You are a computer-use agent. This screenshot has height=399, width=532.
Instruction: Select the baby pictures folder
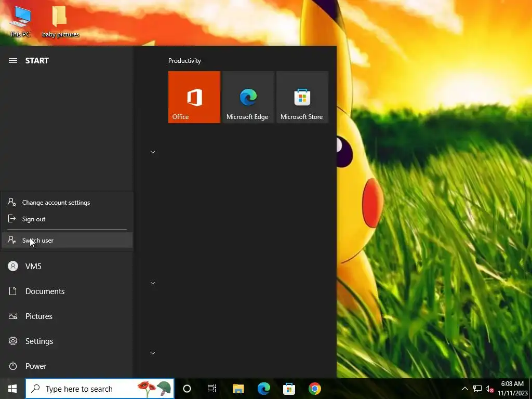click(x=60, y=22)
